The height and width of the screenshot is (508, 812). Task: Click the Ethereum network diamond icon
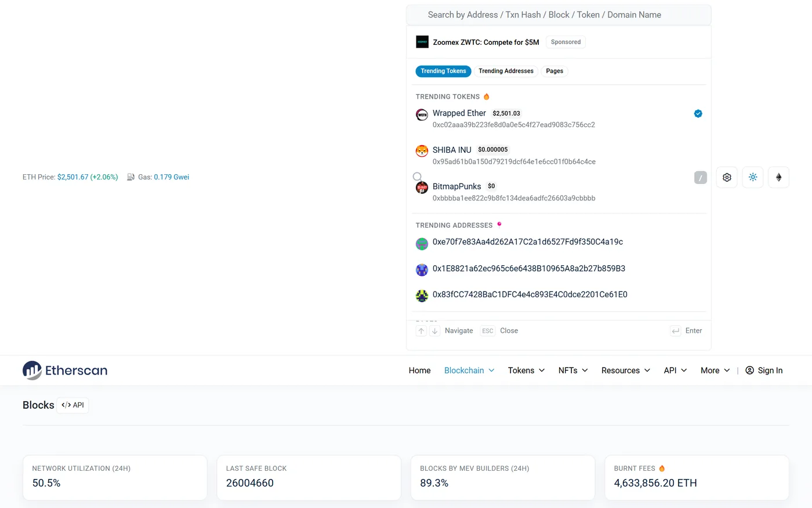pos(779,177)
